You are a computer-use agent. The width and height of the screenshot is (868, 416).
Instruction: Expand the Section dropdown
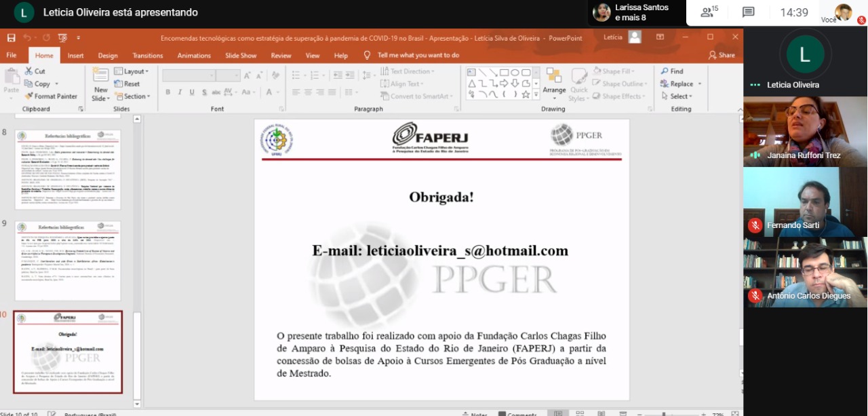click(x=132, y=96)
